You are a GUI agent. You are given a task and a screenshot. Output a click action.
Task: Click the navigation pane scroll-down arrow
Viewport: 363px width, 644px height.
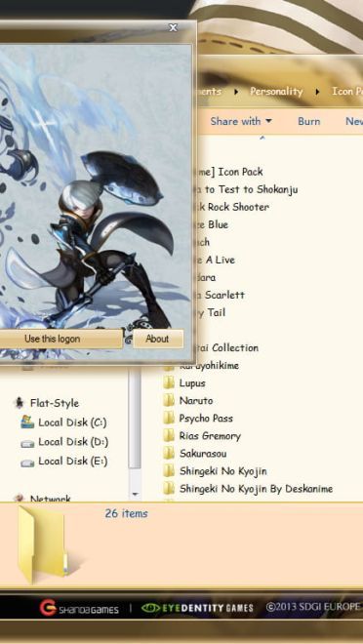pos(136,494)
